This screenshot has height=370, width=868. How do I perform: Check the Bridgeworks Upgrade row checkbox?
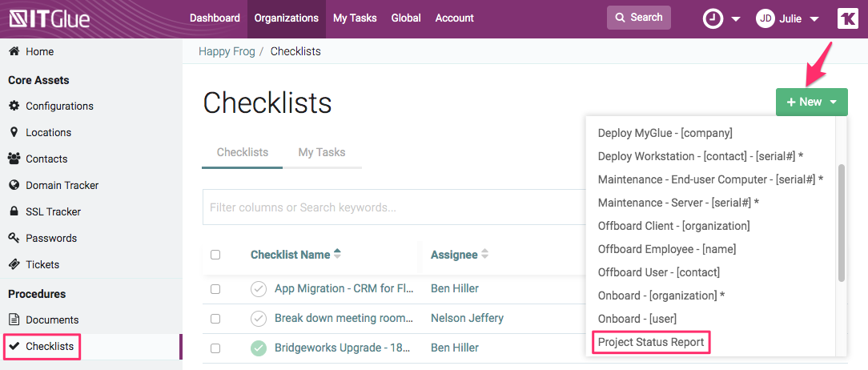[x=215, y=348]
